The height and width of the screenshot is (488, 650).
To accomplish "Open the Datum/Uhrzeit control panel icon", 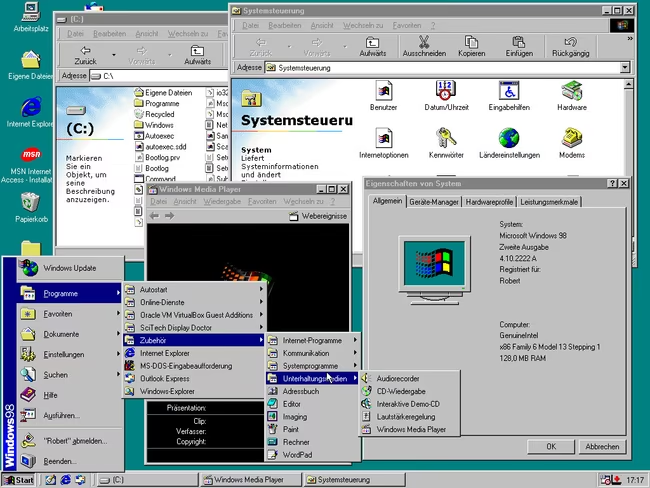I will click(446, 96).
